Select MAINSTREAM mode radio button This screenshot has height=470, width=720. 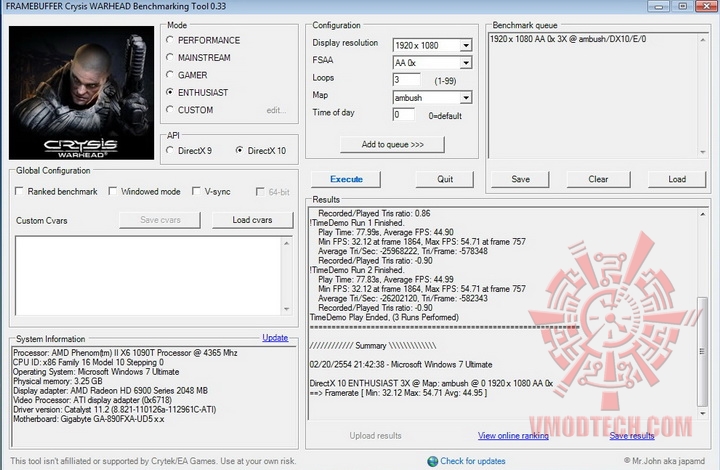170,57
